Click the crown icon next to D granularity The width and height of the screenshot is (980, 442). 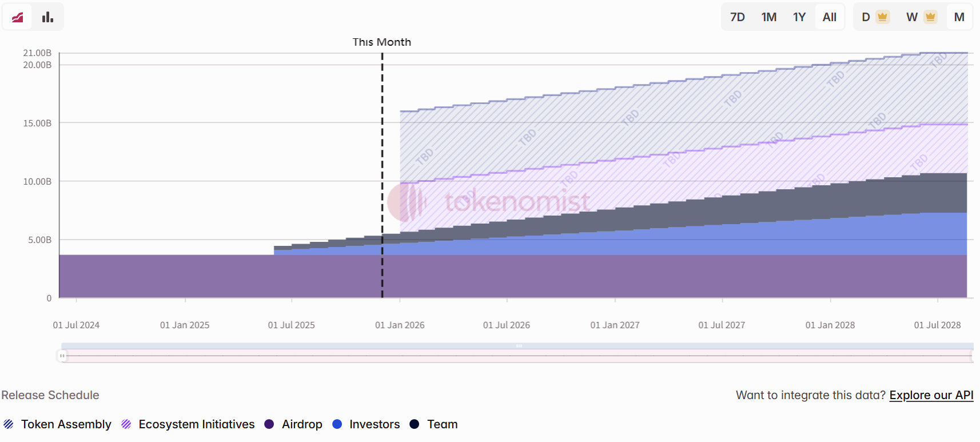coord(882,16)
